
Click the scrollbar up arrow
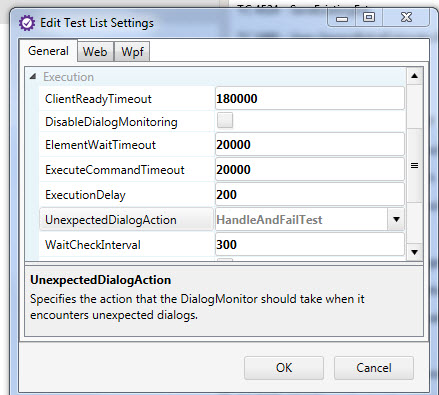[x=414, y=76]
